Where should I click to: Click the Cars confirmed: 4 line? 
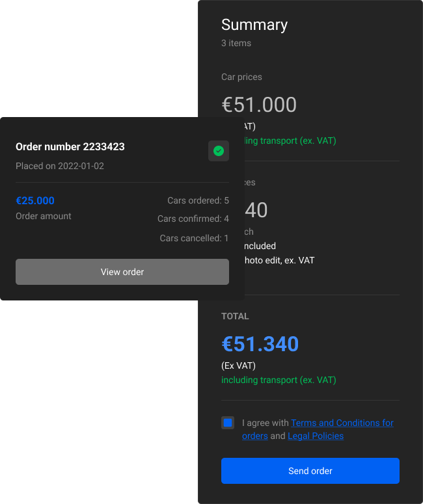tap(193, 219)
